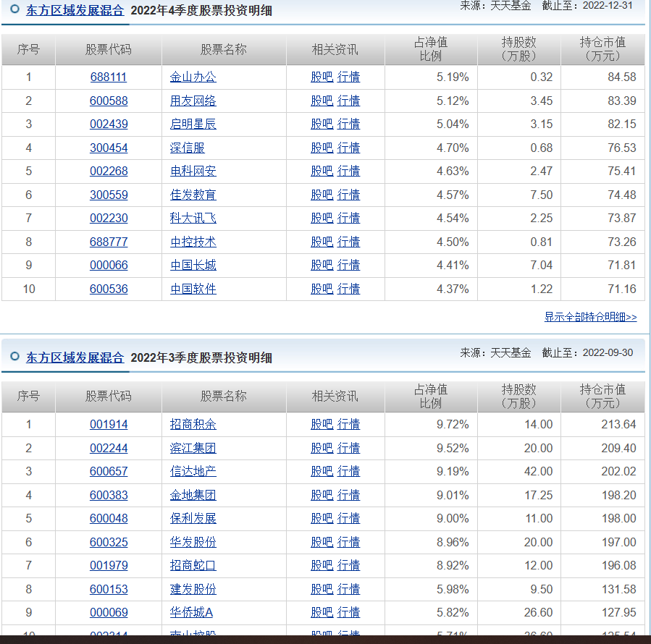This screenshot has height=644, width=651.
Task: View 行情 for 中国长城 row
Action: [x=348, y=265]
